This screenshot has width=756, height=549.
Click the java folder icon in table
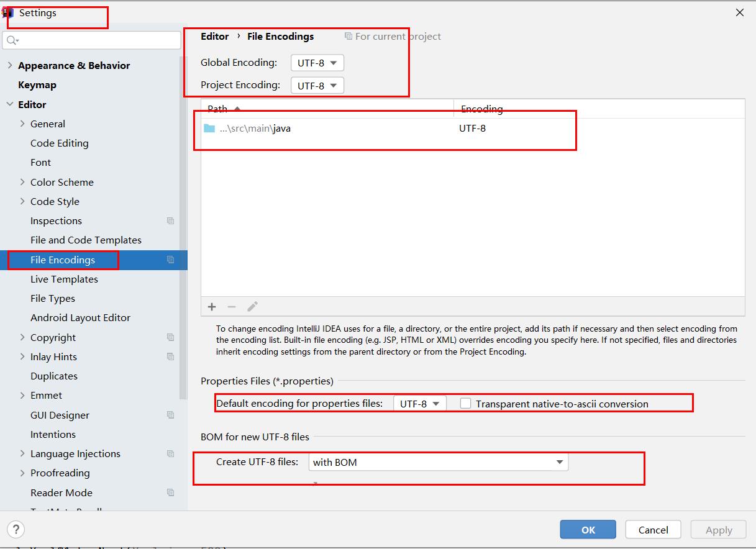(x=209, y=129)
